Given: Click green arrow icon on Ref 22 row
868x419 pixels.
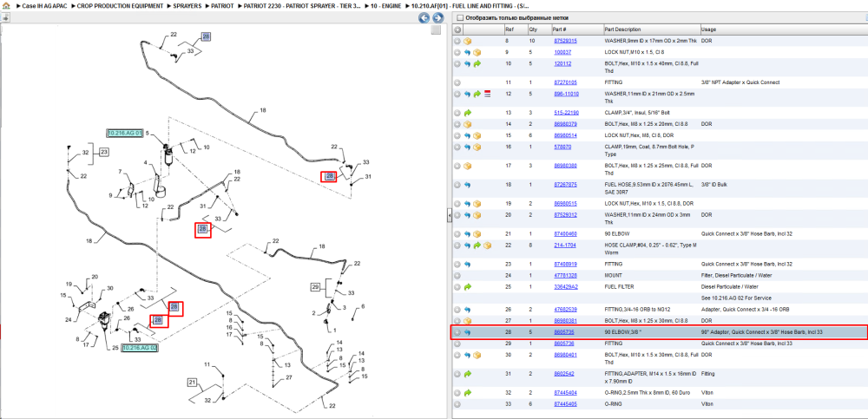Looking at the screenshot, I should pyautogui.click(x=477, y=246).
